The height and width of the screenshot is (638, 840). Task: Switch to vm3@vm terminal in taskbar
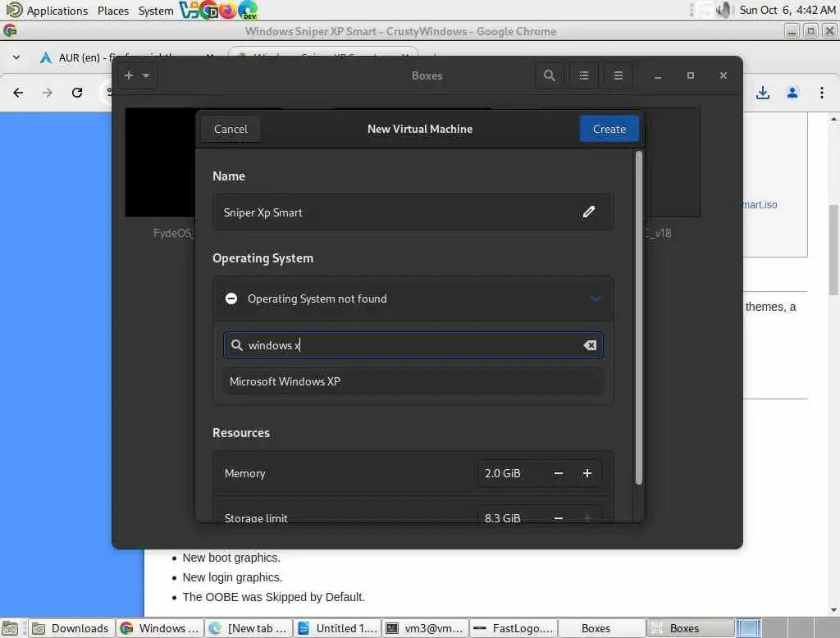(427, 628)
